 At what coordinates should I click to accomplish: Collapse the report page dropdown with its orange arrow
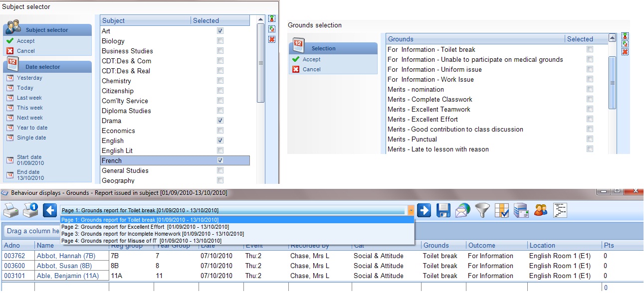411,210
